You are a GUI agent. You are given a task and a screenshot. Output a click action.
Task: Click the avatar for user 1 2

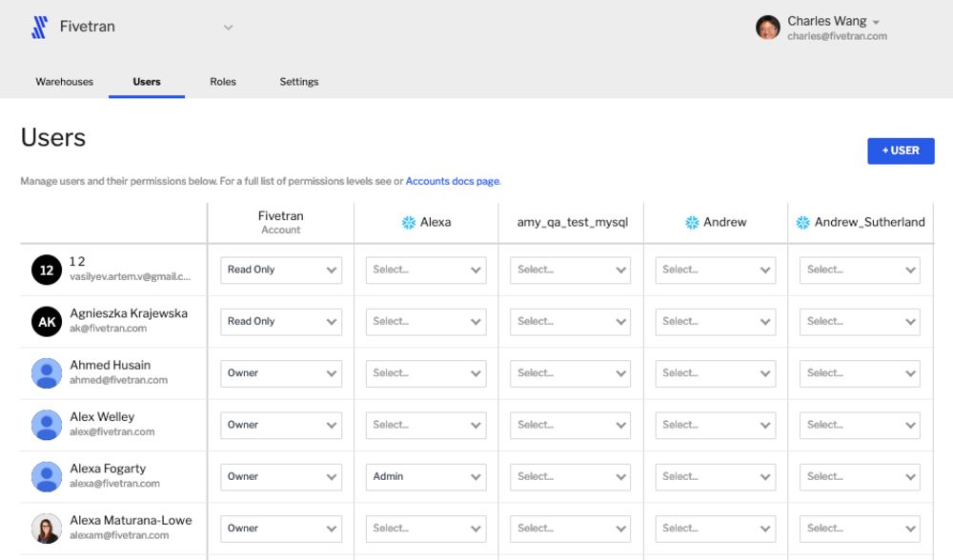[x=47, y=270]
